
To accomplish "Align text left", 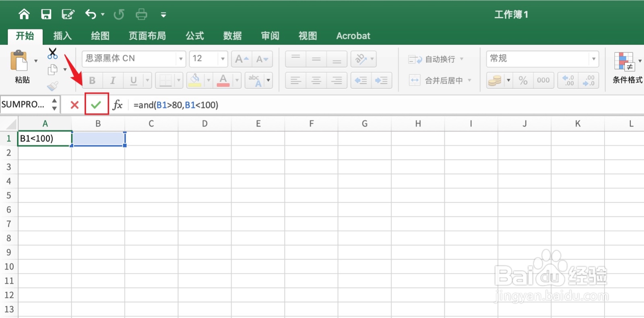I will tap(295, 81).
